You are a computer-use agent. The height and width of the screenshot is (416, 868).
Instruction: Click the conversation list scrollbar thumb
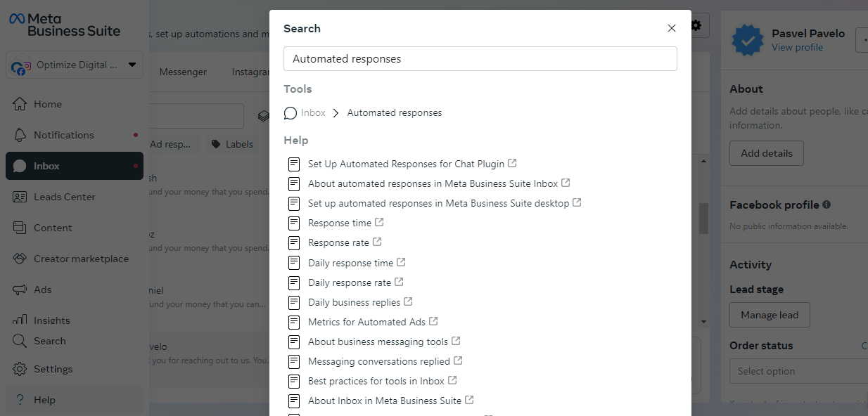[x=703, y=219]
